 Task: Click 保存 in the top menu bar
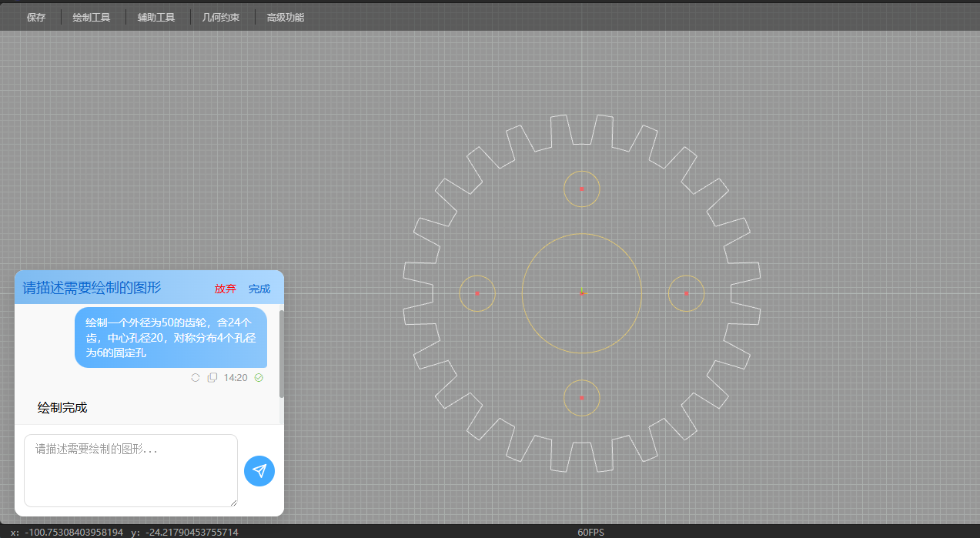click(x=36, y=17)
